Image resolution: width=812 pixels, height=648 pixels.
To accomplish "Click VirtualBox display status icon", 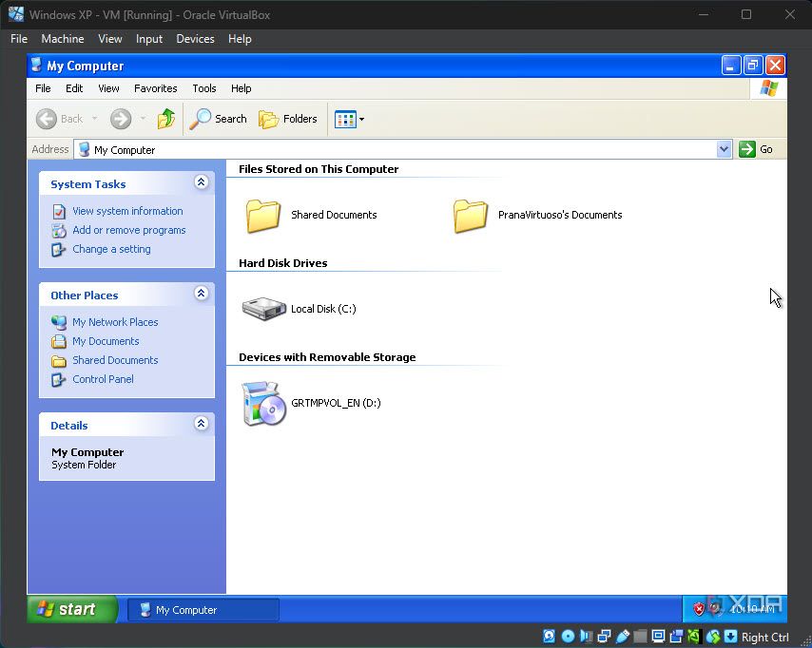I will (658, 636).
